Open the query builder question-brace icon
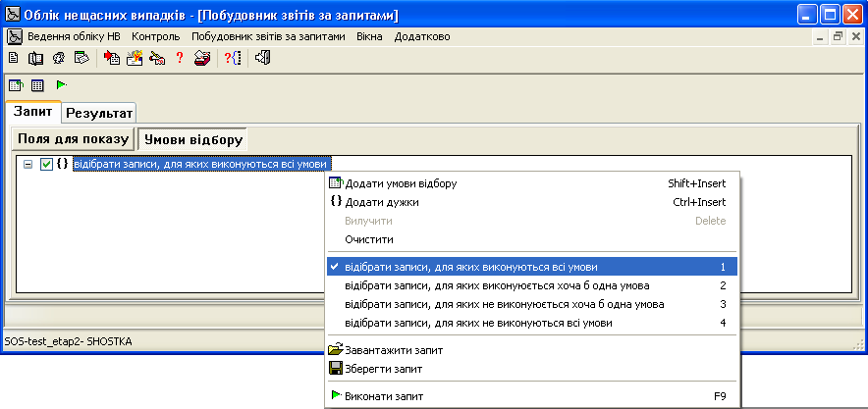The image size is (868, 409). [233, 58]
